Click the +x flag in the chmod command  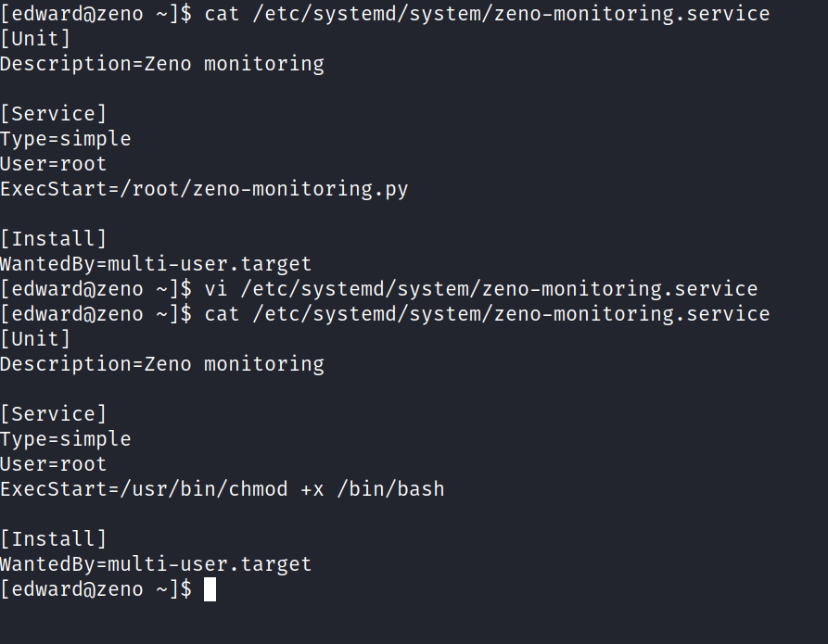[312, 489]
